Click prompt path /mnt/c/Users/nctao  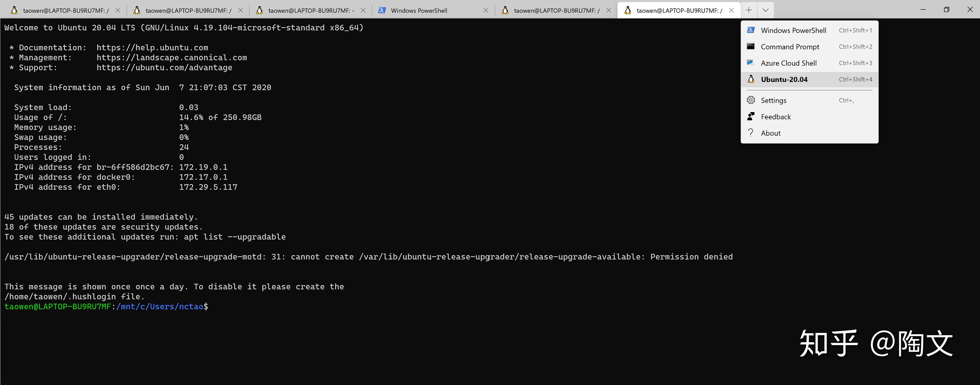coord(160,306)
